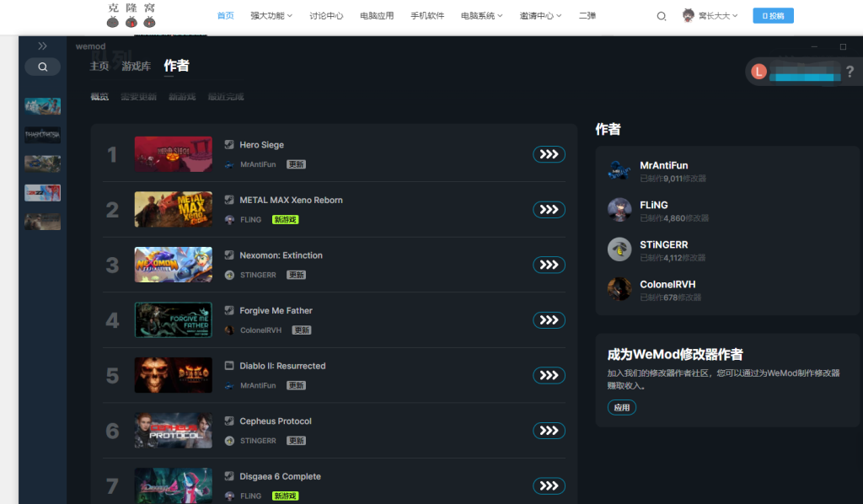Click the STiNGERR name in the authors panel
This screenshot has height=504, width=863.
(664, 244)
